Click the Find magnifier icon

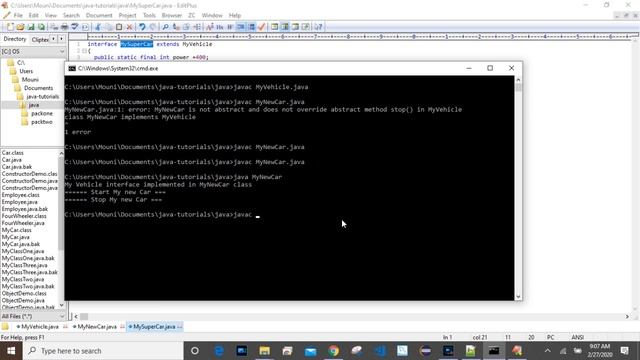[165, 27]
